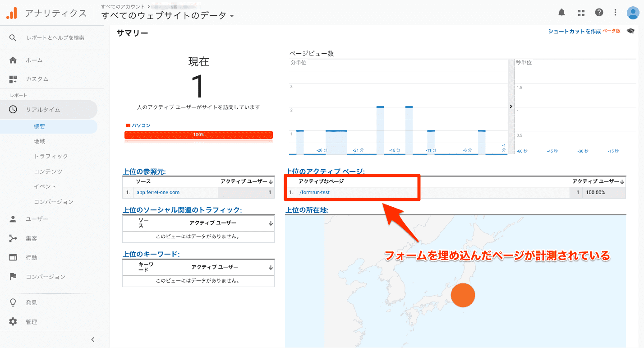Screen dimensions: 644x348
Task: Open the Google apps grid icon
Action: click(581, 12)
